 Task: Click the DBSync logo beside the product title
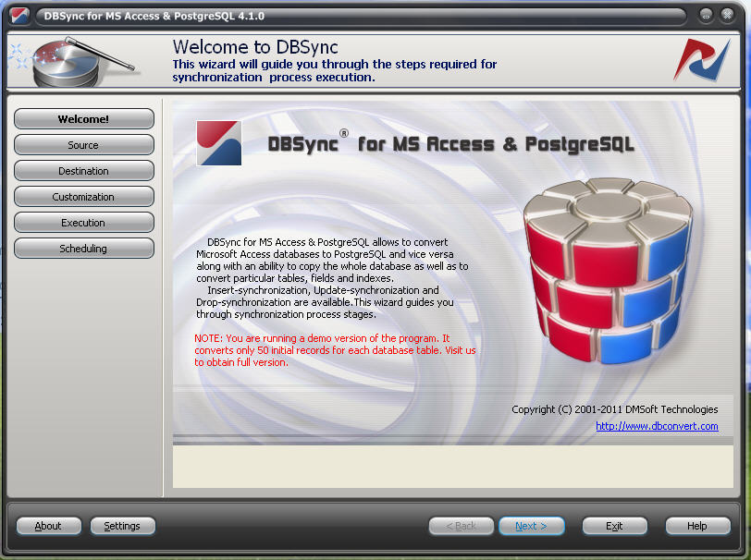point(218,143)
